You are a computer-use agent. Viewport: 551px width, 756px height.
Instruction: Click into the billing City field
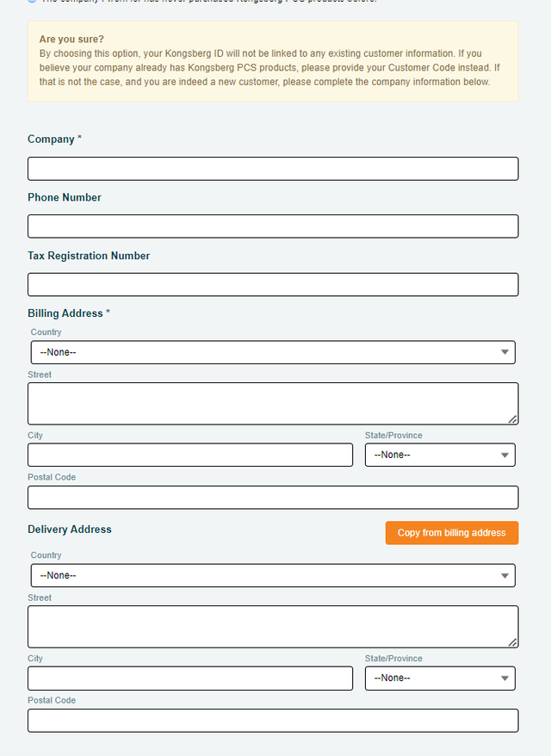click(x=189, y=455)
